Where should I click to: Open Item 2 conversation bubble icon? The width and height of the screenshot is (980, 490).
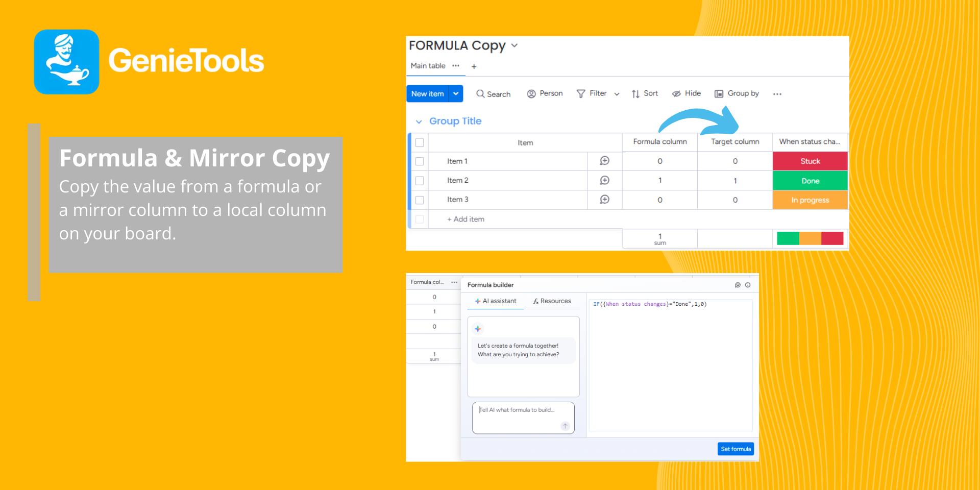pos(604,180)
